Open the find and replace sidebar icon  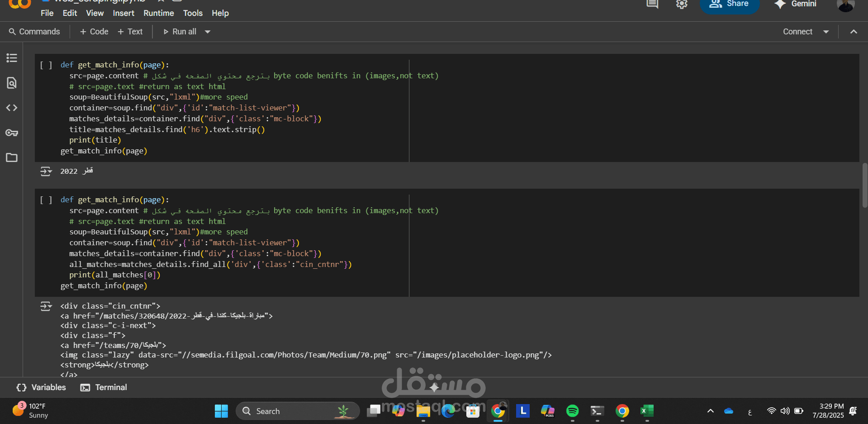coord(12,83)
